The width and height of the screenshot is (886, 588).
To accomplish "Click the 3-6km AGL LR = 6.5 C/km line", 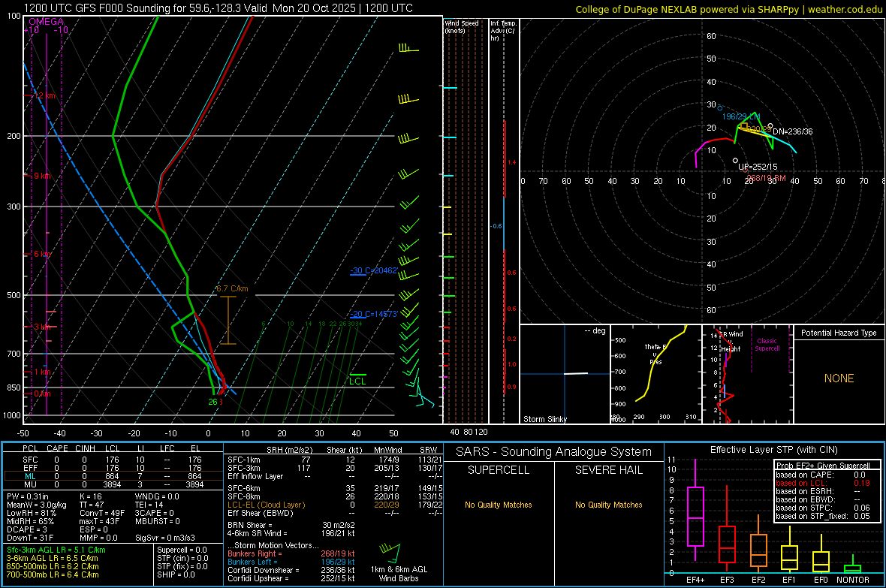I will point(52,558).
